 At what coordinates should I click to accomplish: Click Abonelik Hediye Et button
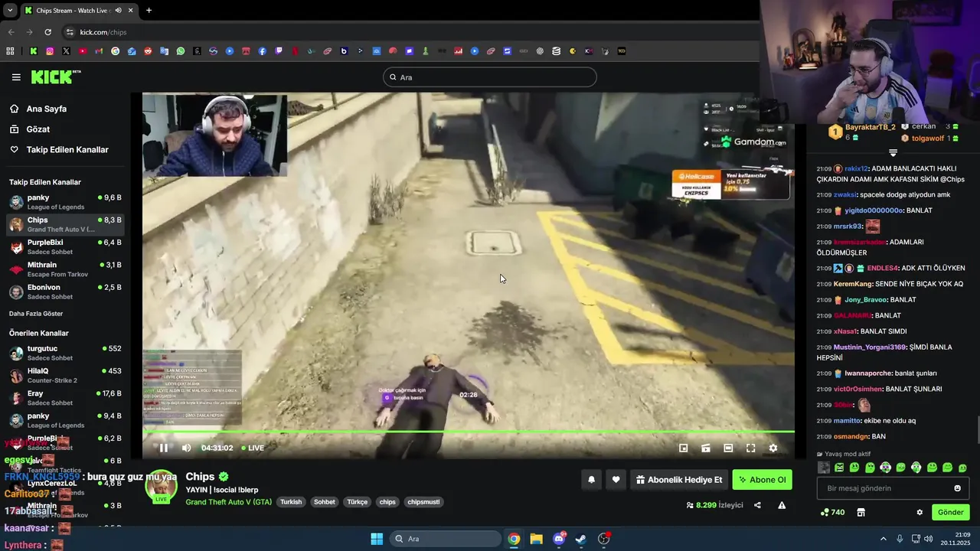click(x=679, y=480)
